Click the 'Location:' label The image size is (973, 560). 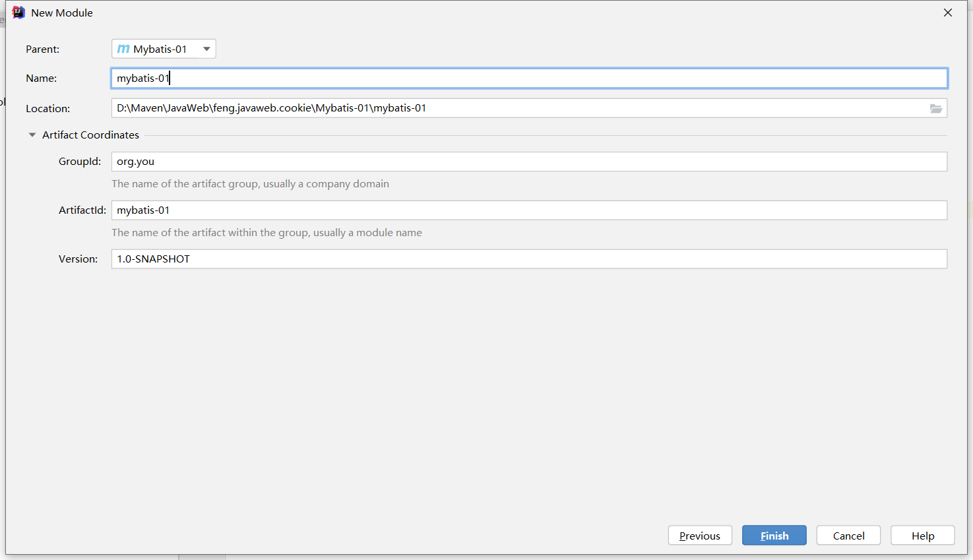tap(47, 109)
